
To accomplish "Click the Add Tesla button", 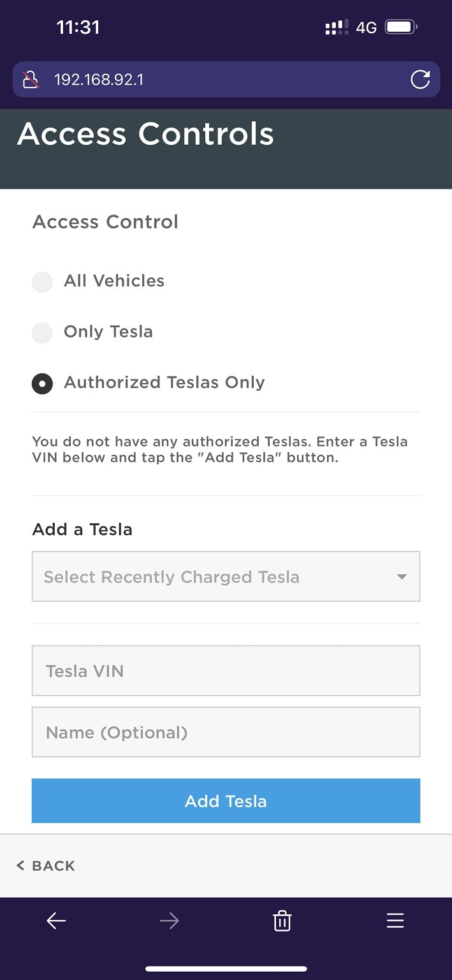I will 226,801.
